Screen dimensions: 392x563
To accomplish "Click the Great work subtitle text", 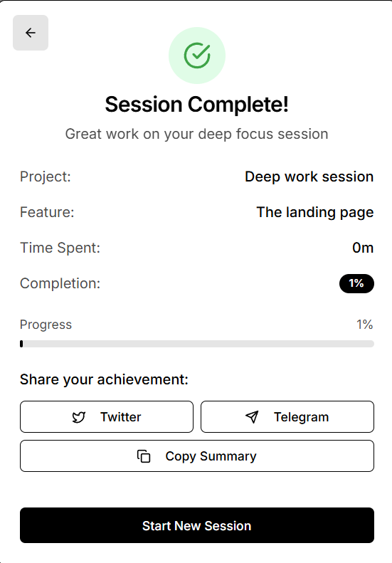I will [x=197, y=134].
